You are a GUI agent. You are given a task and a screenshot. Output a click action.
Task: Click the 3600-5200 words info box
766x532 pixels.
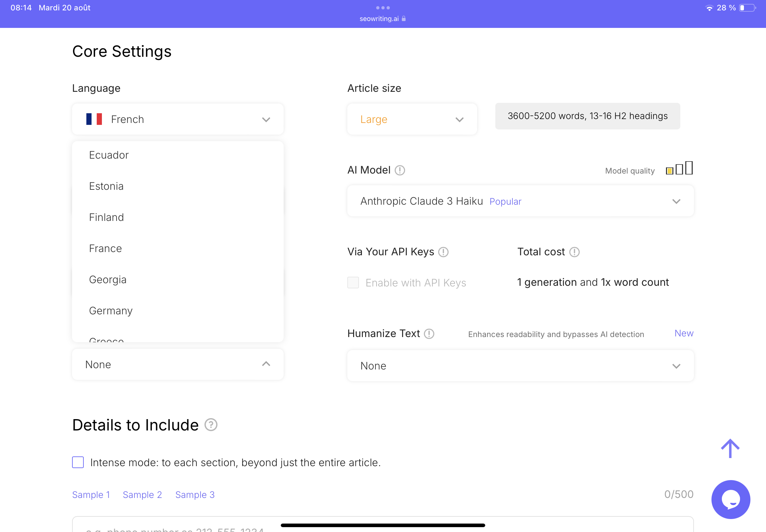click(587, 116)
